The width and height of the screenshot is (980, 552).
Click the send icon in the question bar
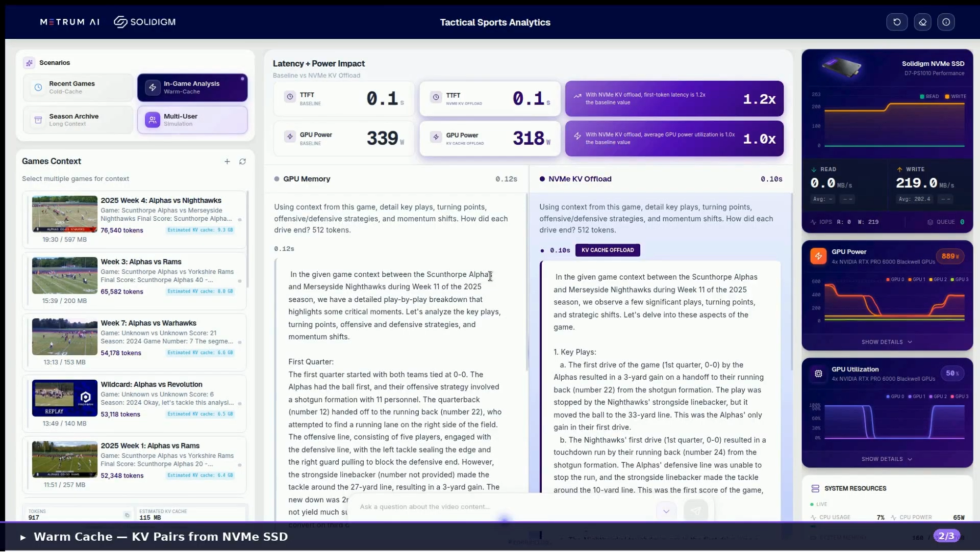[696, 510]
